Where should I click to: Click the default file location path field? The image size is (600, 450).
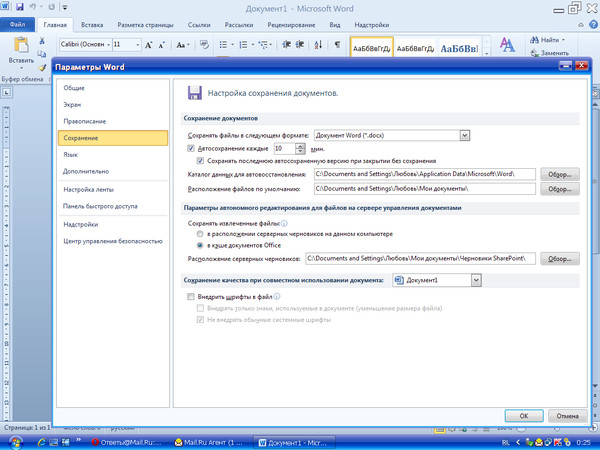click(x=425, y=189)
